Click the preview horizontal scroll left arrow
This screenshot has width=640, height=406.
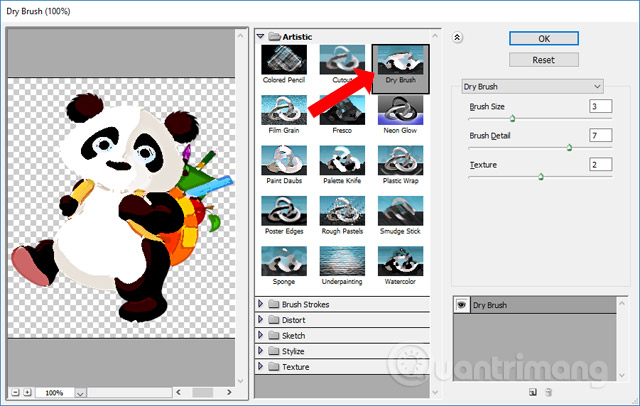(178, 392)
